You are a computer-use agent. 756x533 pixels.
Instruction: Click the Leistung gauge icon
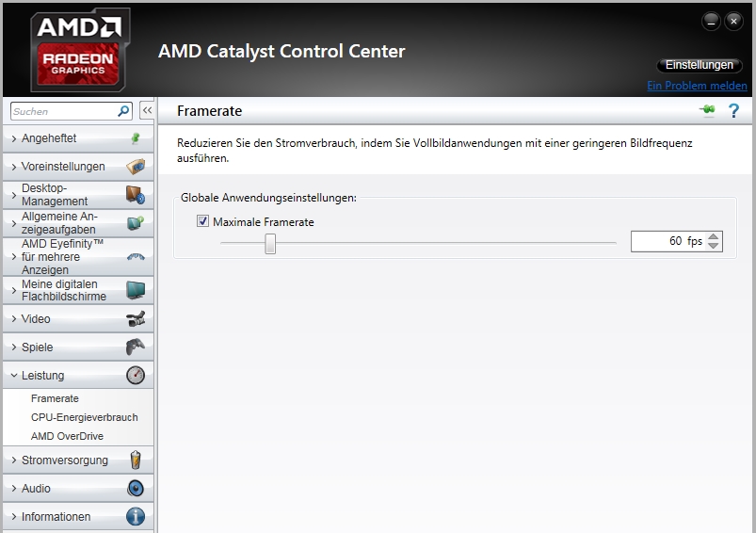[136, 376]
